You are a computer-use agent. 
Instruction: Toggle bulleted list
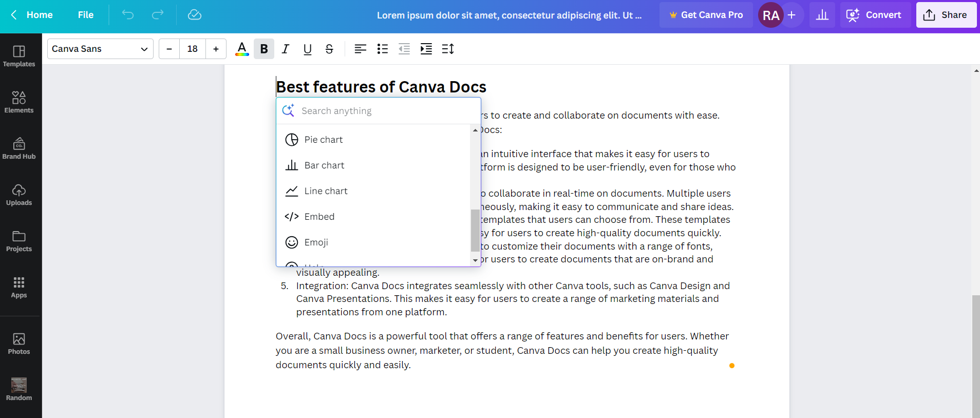(383, 49)
